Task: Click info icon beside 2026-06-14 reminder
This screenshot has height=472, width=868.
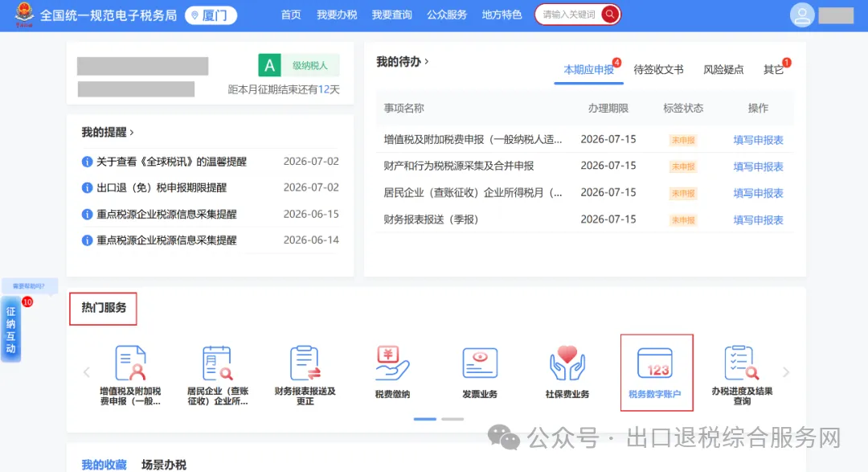Action: (87, 240)
